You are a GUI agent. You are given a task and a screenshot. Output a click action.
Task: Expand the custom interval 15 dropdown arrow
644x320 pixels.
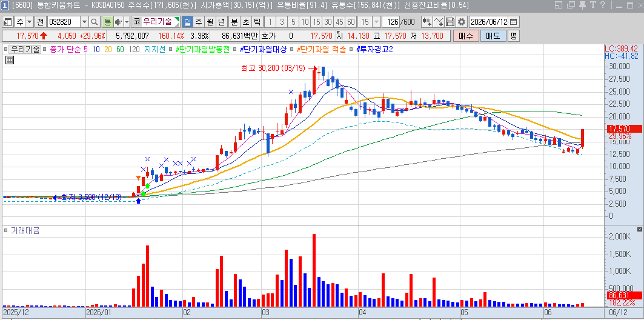(x=376, y=22)
